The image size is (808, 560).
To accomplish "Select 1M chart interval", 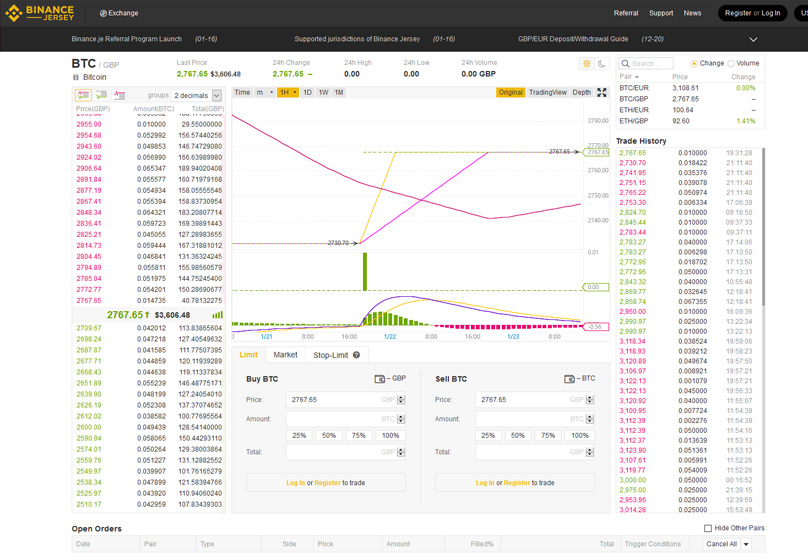I will (339, 92).
